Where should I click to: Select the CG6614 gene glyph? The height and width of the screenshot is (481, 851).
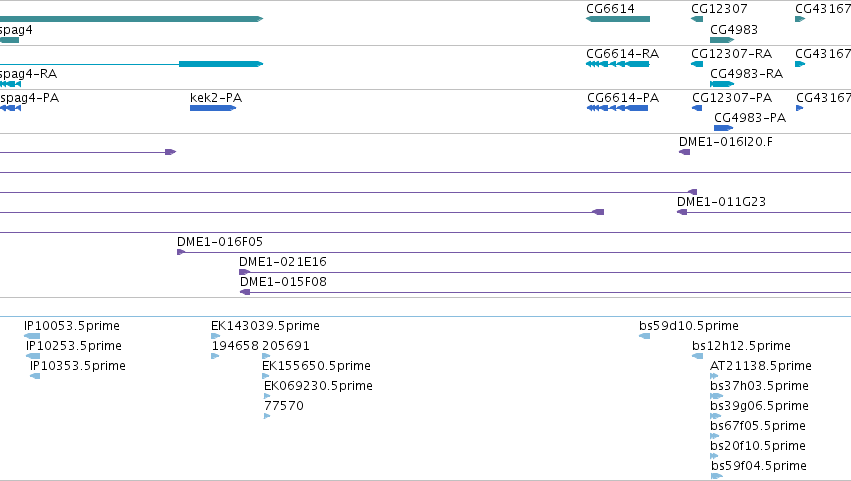click(618, 19)
